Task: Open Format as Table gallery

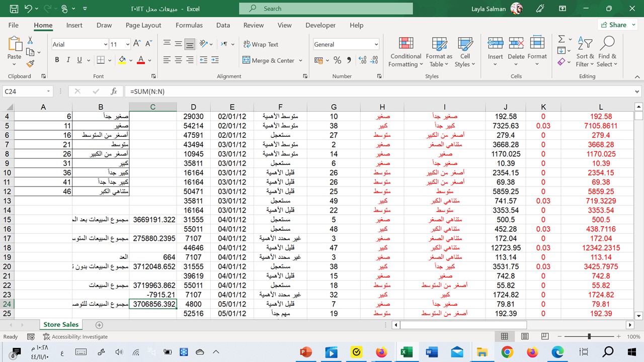Action: click(439, 52)
